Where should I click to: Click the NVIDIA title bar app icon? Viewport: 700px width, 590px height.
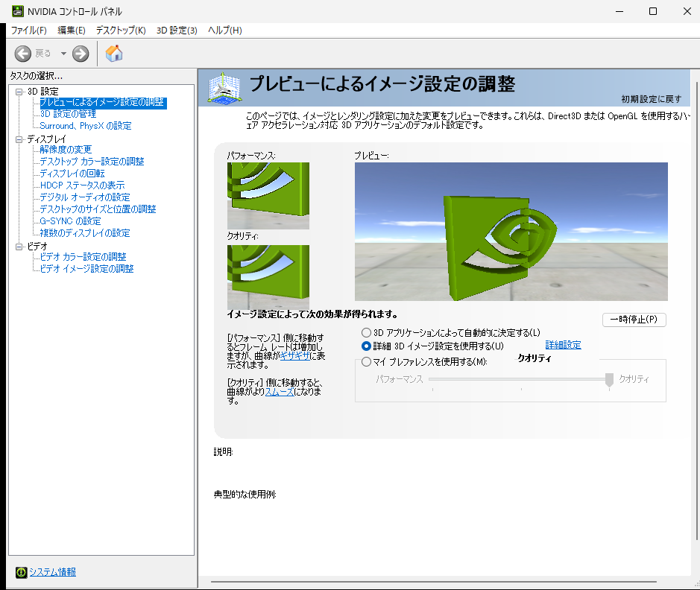pos(17,11)
